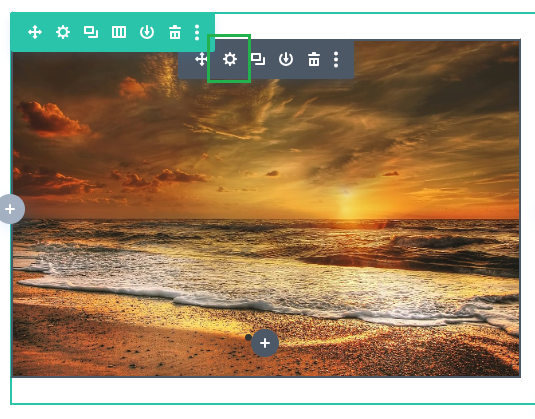Open more options in green row toolbar
This screenshot has height=419, width=535.
coord(197,32)
